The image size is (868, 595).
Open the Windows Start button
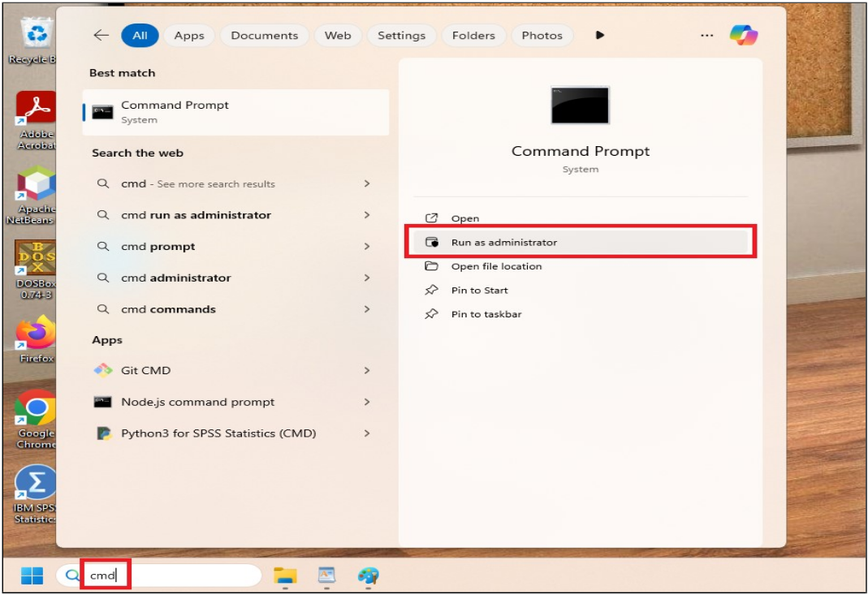click(32, 576)
